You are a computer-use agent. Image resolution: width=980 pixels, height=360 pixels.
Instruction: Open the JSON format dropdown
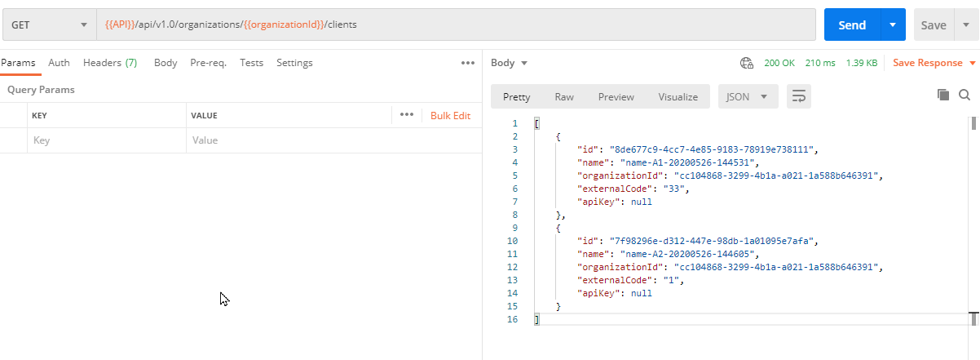[747, 97]
